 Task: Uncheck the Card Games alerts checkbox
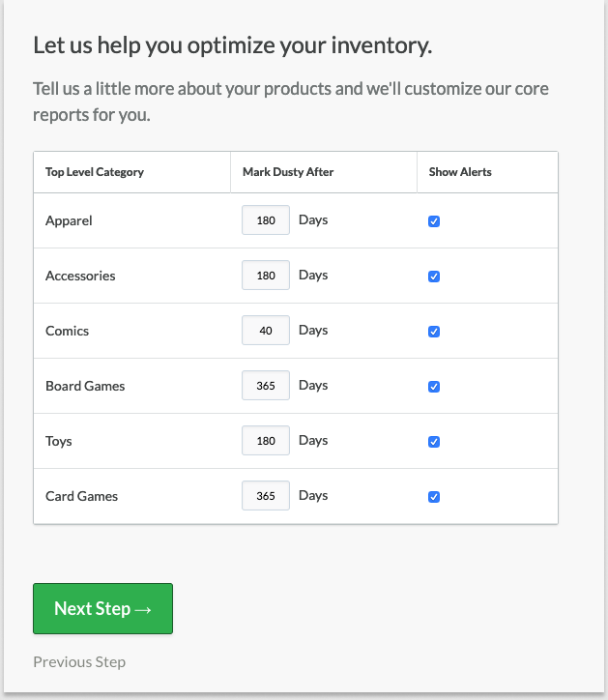(x=434, y=497)
